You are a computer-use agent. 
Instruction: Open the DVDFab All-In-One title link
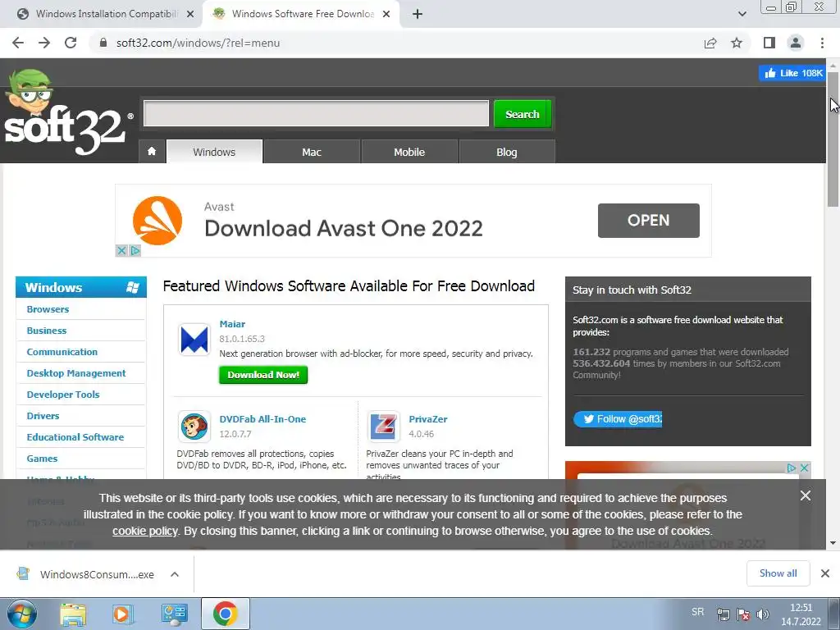coord(262,419)
